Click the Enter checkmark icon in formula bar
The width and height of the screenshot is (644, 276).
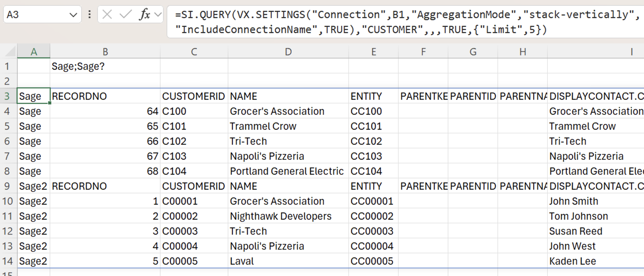point(126,14)
